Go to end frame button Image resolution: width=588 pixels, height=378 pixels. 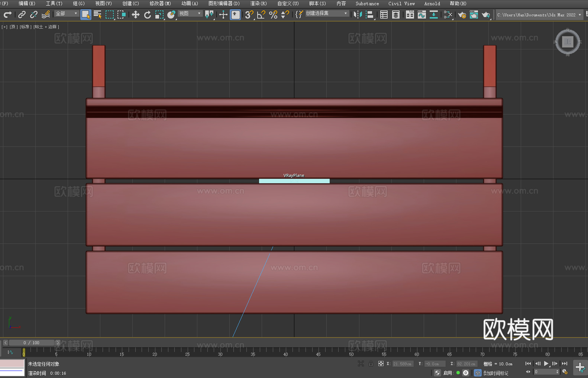[x=565, y=364]
